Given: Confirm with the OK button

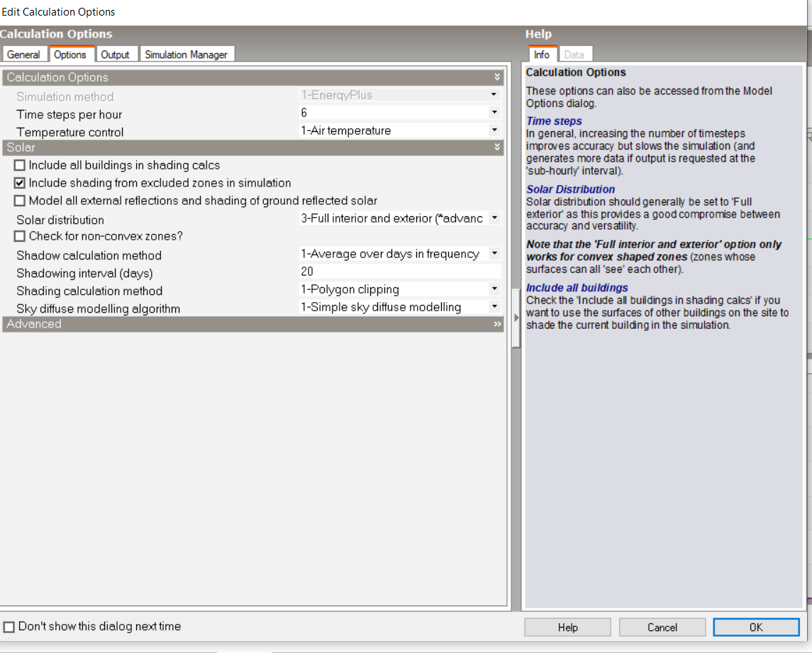Looking at the screenshot, I should [756, 627].
